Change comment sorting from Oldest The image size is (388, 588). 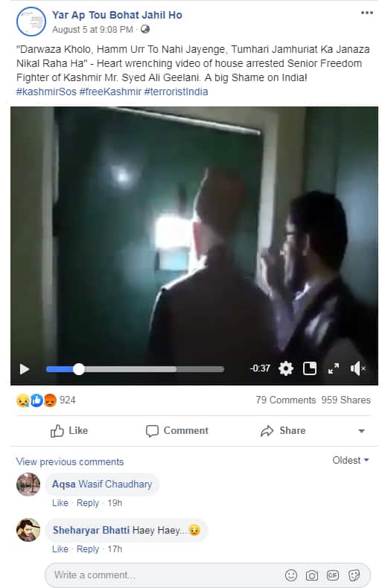[x=351, y=460]
